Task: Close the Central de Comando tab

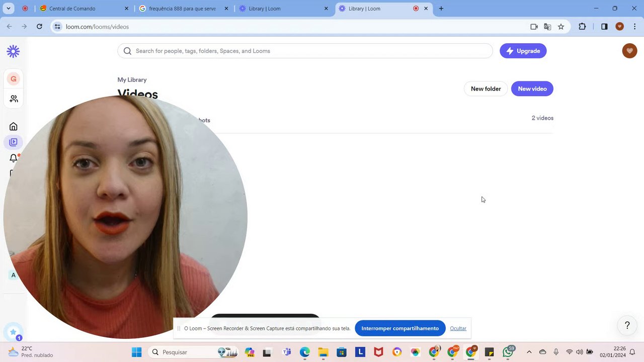Action: (126, 9)
